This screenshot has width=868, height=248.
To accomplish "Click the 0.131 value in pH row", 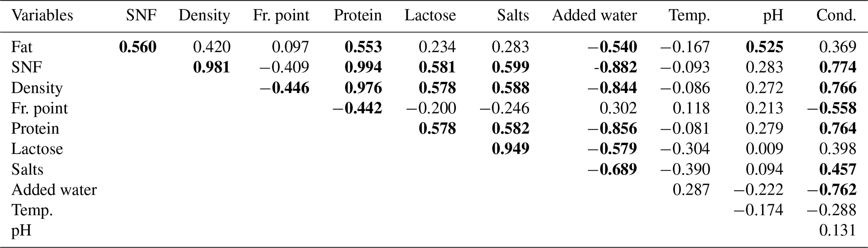I will [x=837, y=230].
